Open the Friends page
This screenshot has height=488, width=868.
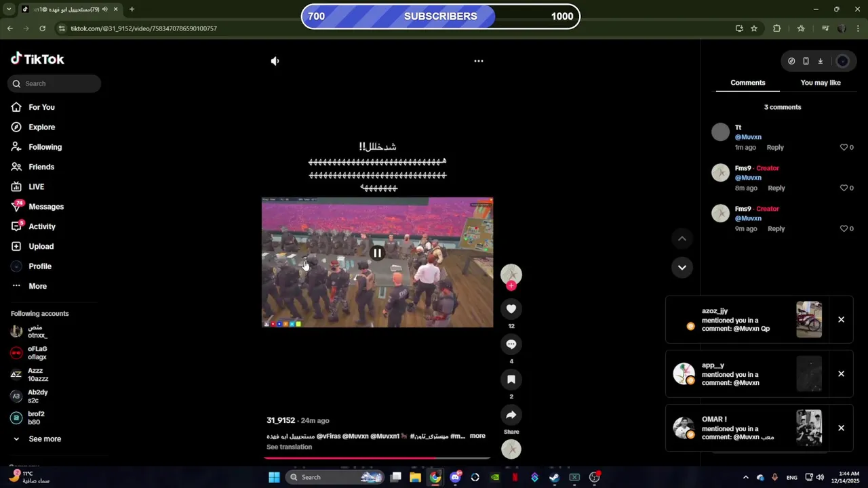tap(41, 167)
